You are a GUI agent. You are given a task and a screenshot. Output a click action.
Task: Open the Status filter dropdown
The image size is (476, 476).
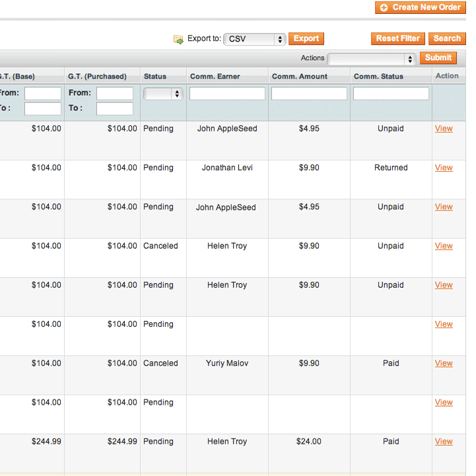[163, 94]
